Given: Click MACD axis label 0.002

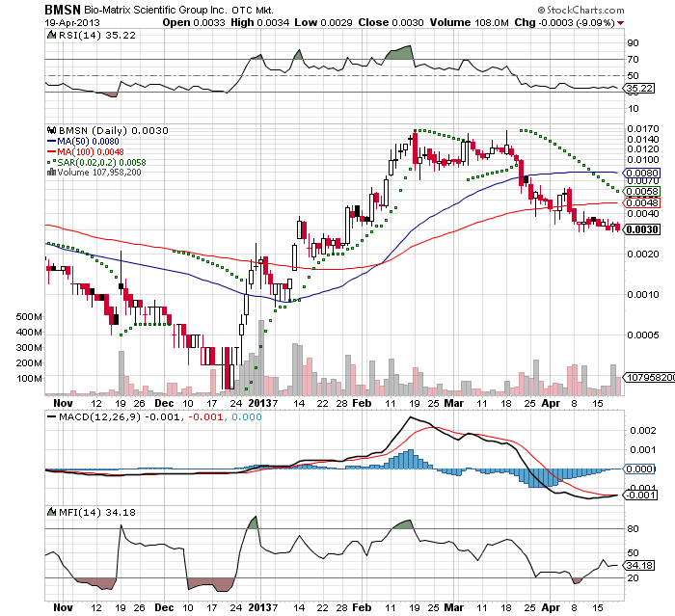Looking at the screenshot, I should (x=642, y=431).
